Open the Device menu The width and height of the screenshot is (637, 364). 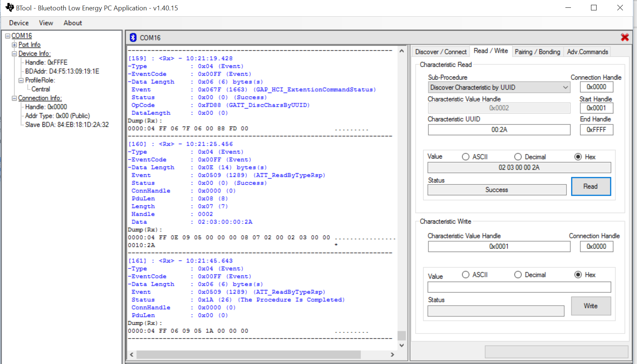pos(19,23)
